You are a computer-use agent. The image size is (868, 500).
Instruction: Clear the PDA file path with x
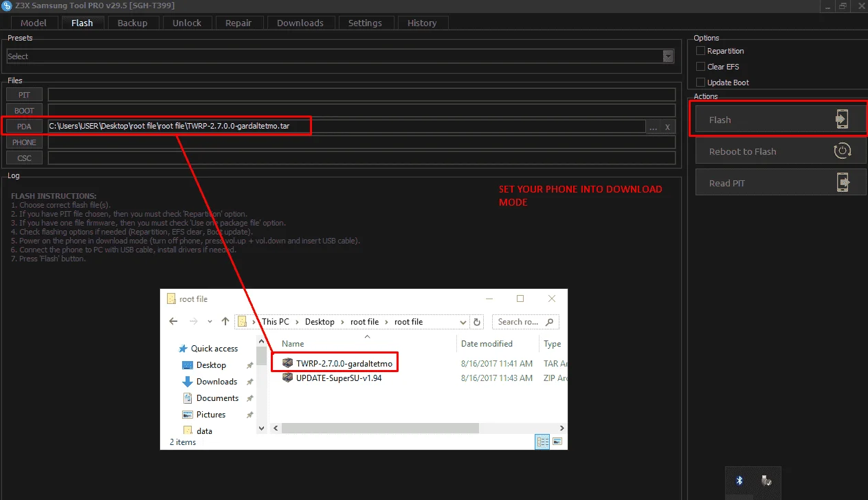pyautogui.click(x=668, y=127)
